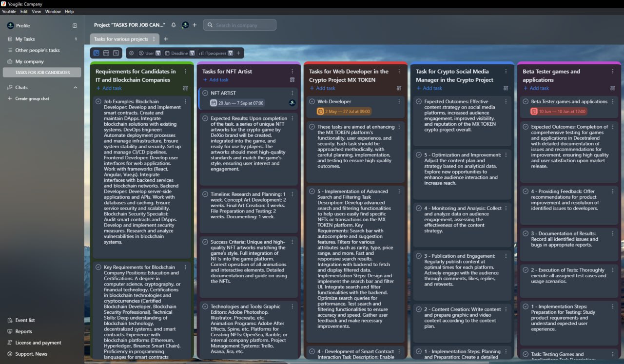
Task: Add member with plus next to avatar
Action: tap(195, 25)
